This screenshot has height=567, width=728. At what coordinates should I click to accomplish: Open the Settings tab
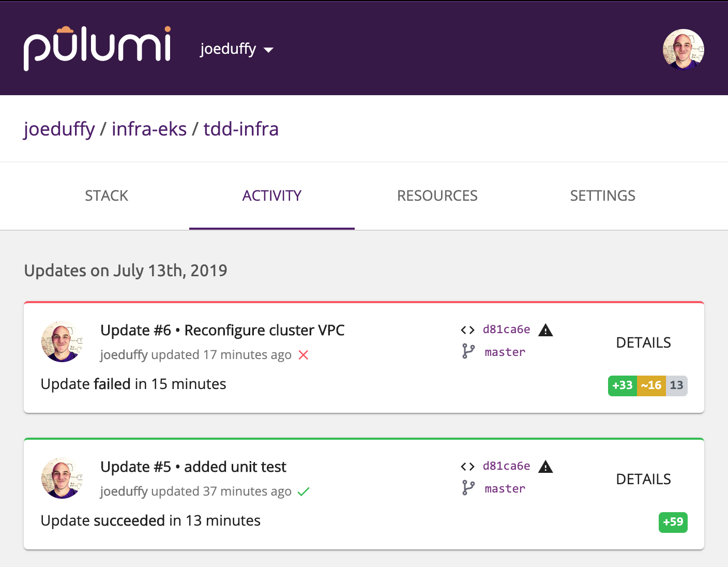pyautogui.click(x=602, y=196)
